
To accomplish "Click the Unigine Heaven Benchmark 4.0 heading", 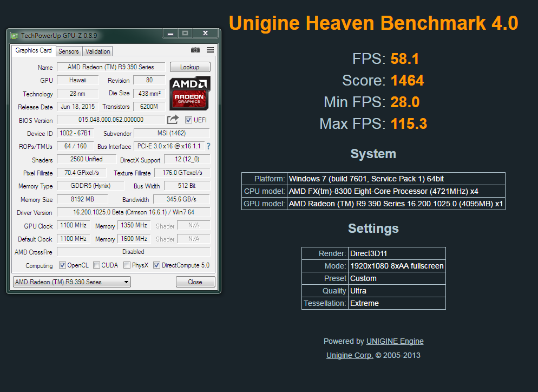I will (x=373, y=23).
